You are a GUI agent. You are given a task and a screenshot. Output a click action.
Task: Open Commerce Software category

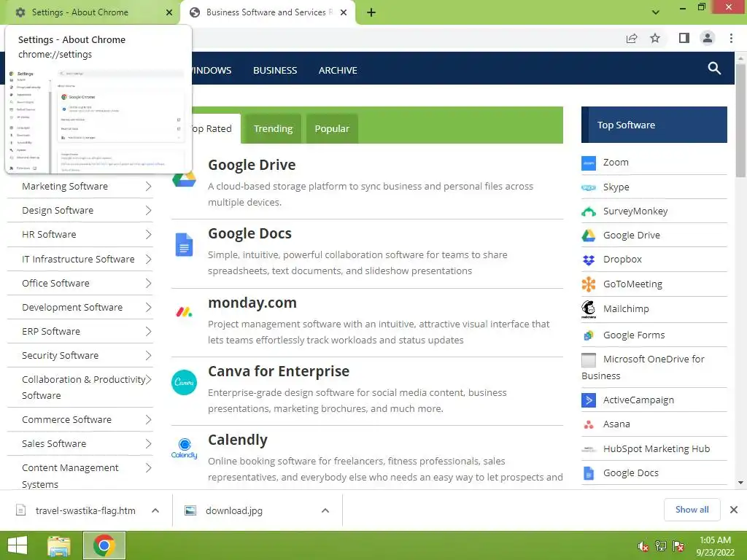[x=66, y=420]
